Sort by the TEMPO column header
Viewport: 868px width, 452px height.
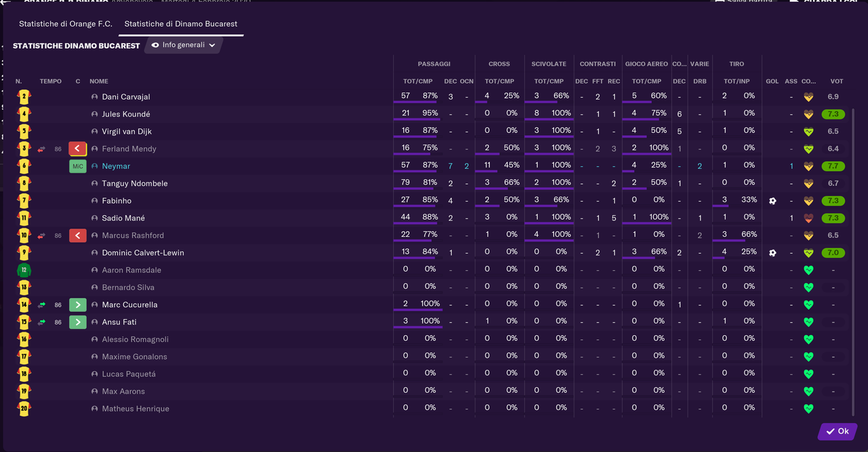(50, 81)
